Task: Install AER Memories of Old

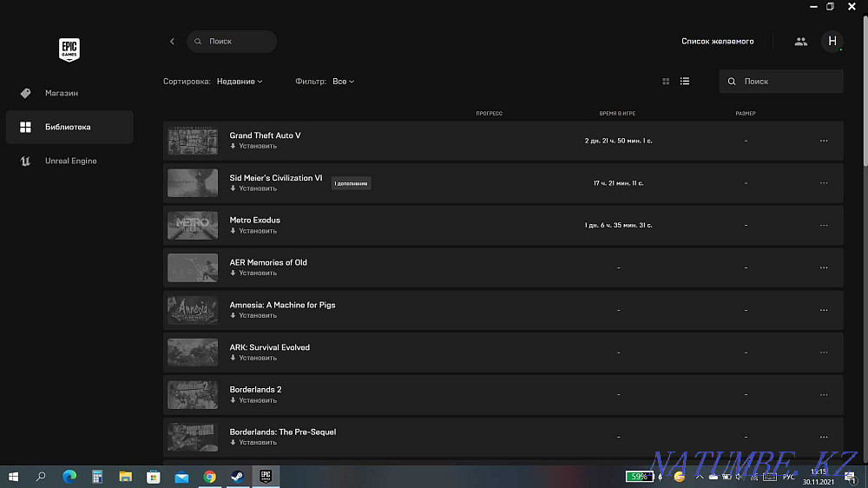Action: click(x=253, y=273)
